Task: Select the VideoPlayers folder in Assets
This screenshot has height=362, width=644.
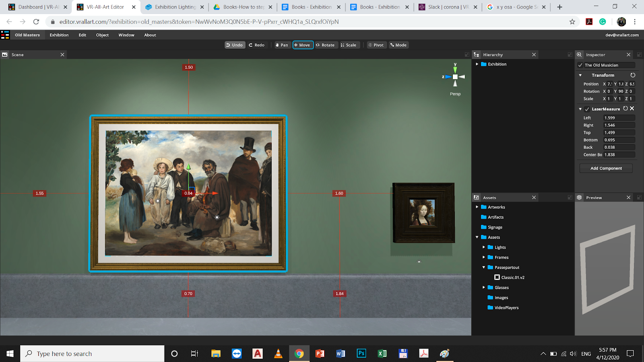Action: [506, 308]
